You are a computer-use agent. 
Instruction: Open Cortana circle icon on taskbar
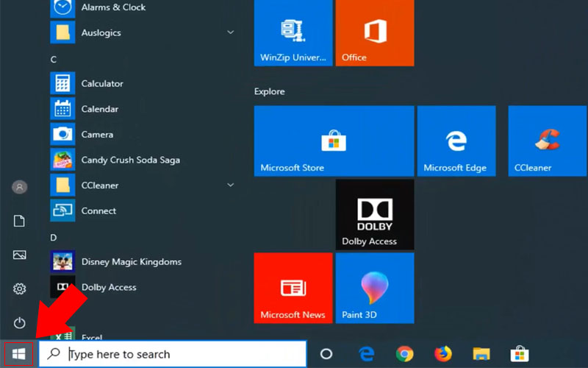click(326, 354)
